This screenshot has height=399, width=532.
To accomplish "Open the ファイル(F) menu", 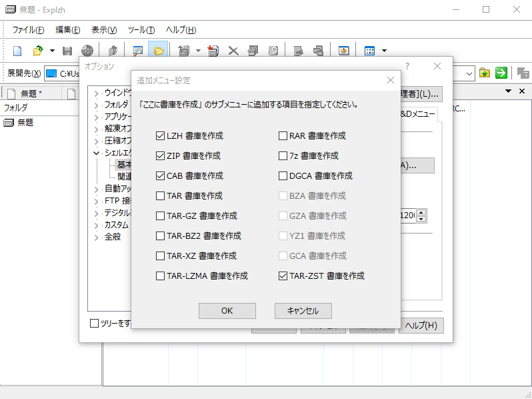I will 28,30.
